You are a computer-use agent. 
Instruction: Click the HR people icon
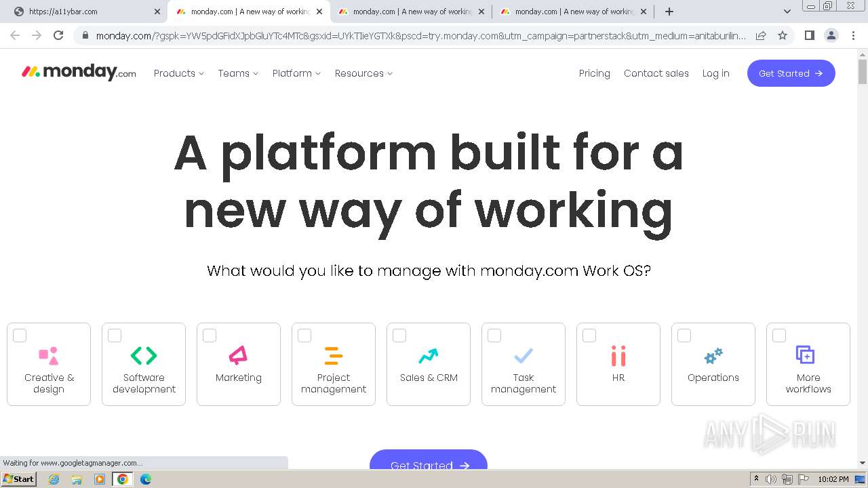(618, 355)
